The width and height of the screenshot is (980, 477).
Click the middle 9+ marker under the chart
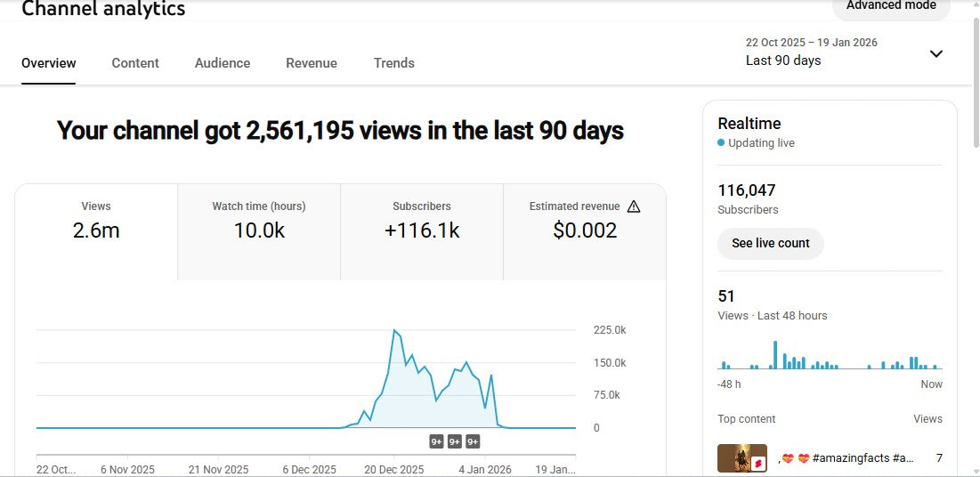pyautogui.click(x=455, y=441)
